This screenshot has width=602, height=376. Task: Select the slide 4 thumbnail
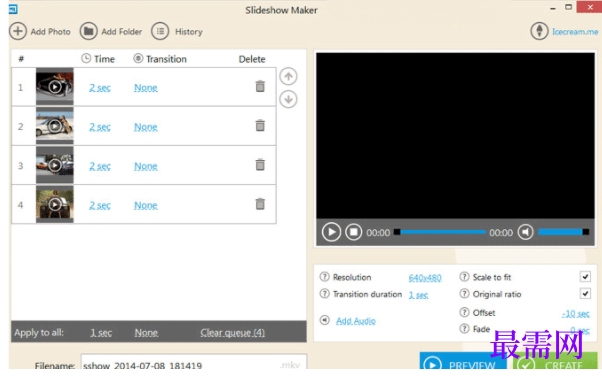tap(55, 204)
